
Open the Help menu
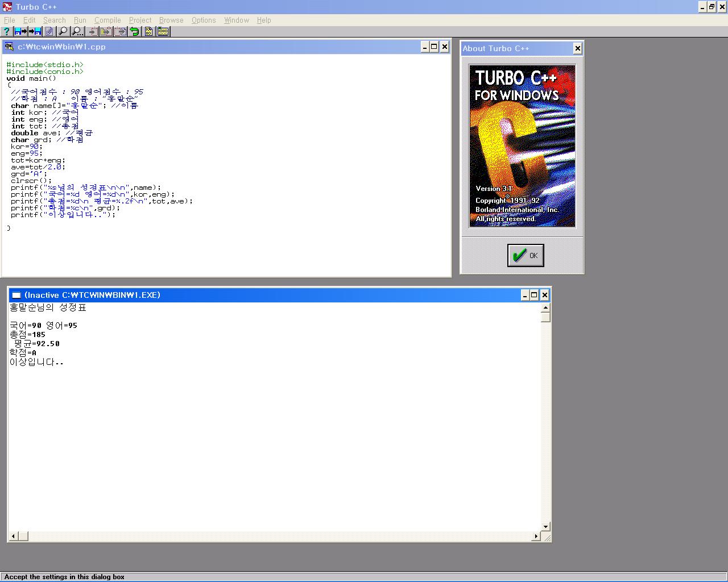[x=264, y=20]
